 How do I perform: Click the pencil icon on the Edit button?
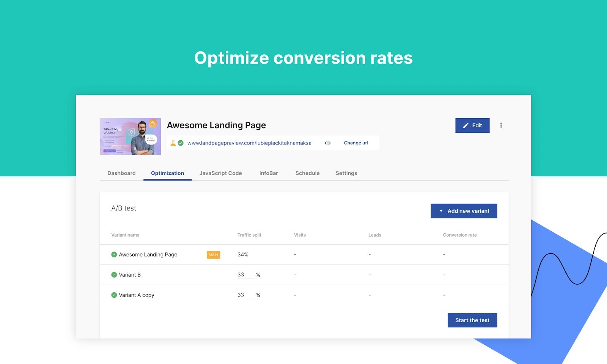pyautogui.click(x=465, y=125)
